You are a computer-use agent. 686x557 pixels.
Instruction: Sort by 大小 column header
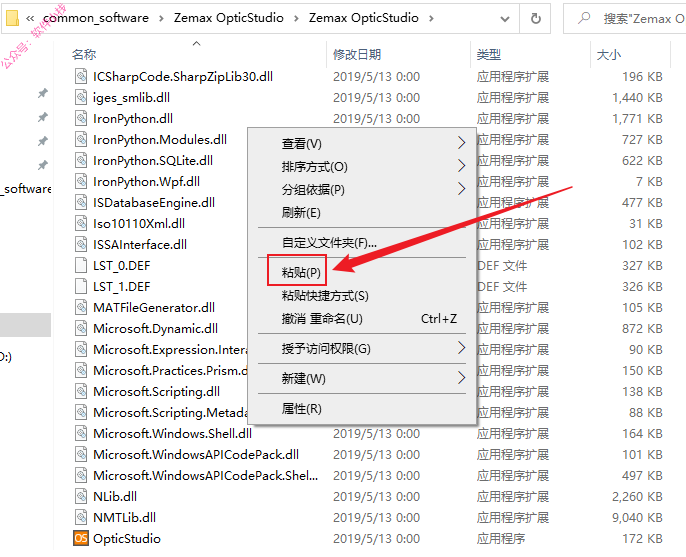pos(609,54)
